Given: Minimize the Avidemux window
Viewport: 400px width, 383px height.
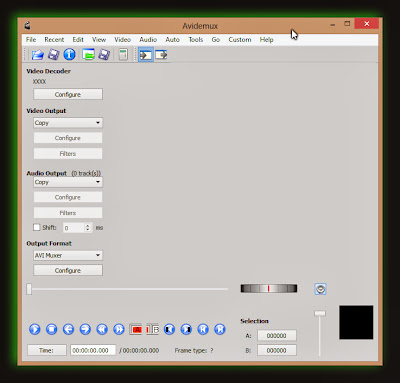Looking at the screenshot, I should (333, 24).
